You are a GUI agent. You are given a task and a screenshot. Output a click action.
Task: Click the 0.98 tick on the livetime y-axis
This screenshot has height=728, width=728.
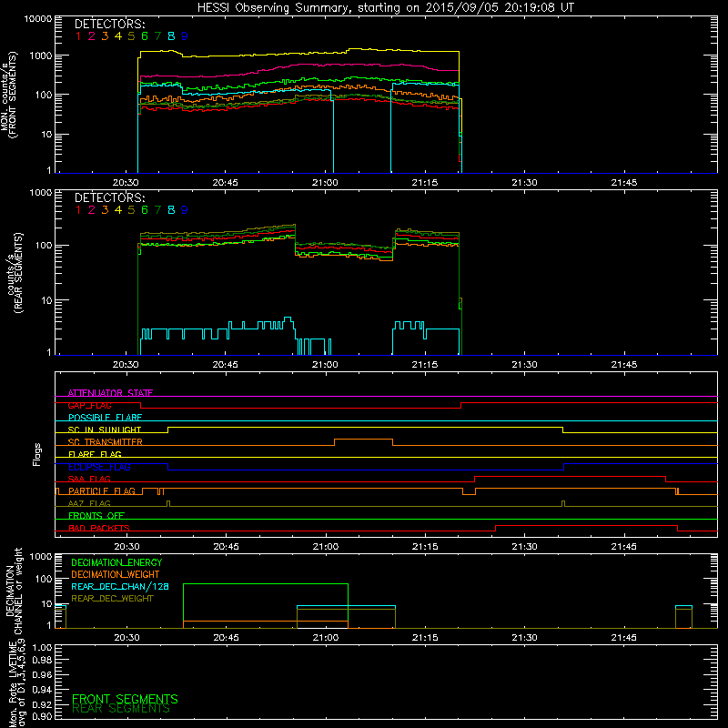42,661
